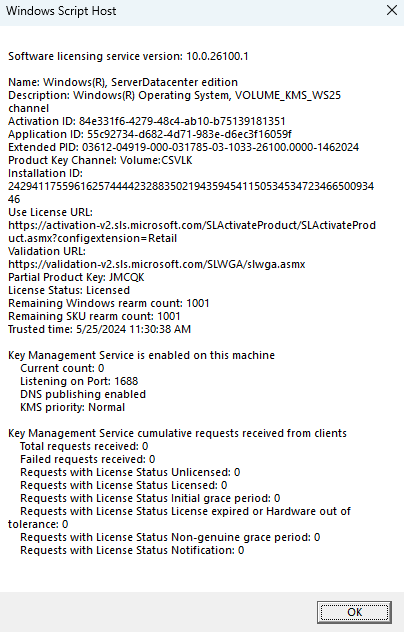Click the Name: Windows(R), ServerDatacenter edition line
Screen dimensions: 404x632
tap(123, 82)
